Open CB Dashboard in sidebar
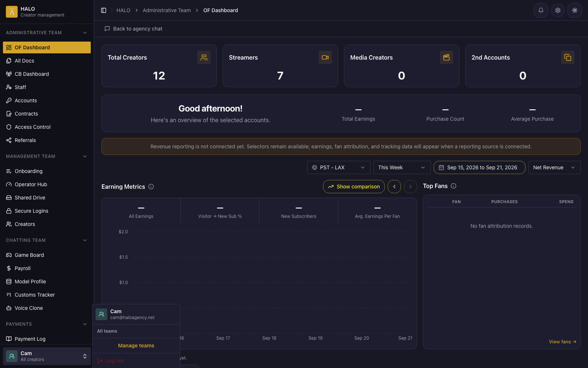Screen dimensions: 588x368 tap(47, 74)
